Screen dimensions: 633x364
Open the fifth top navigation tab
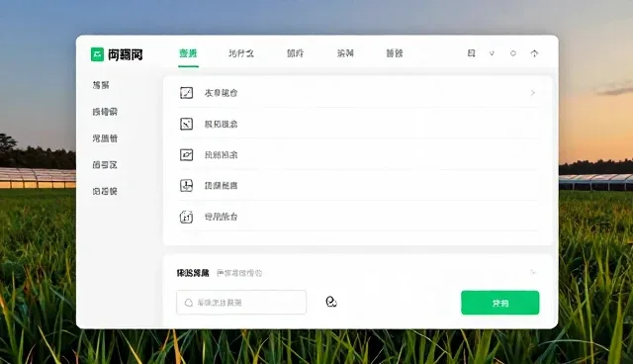[x=395, y=53]
